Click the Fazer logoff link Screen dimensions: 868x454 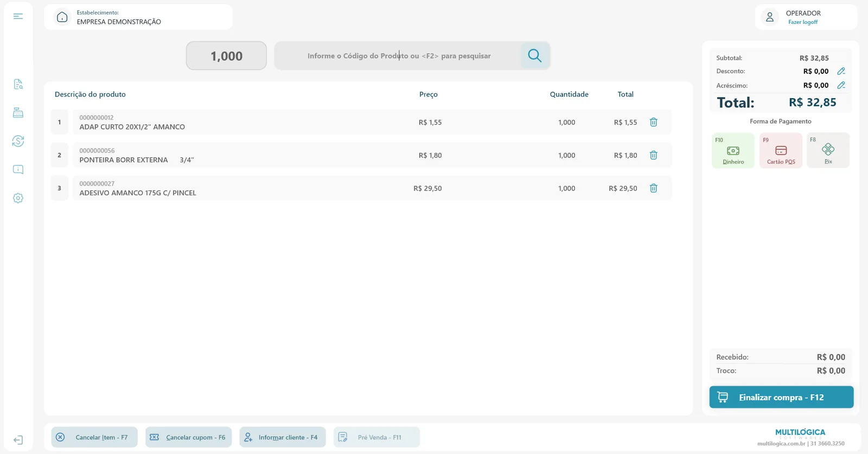point(803,22)
